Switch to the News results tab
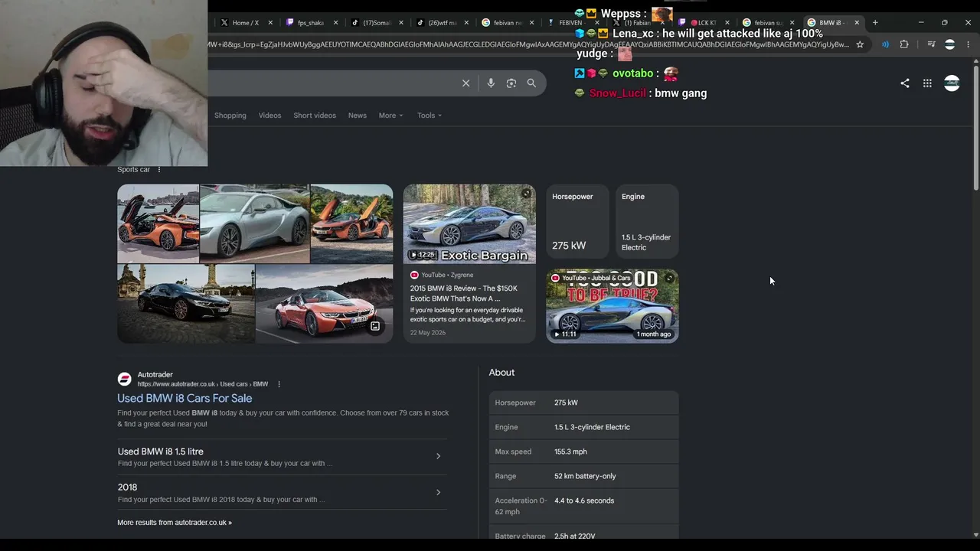980x551 pixels. coord(358,116)
